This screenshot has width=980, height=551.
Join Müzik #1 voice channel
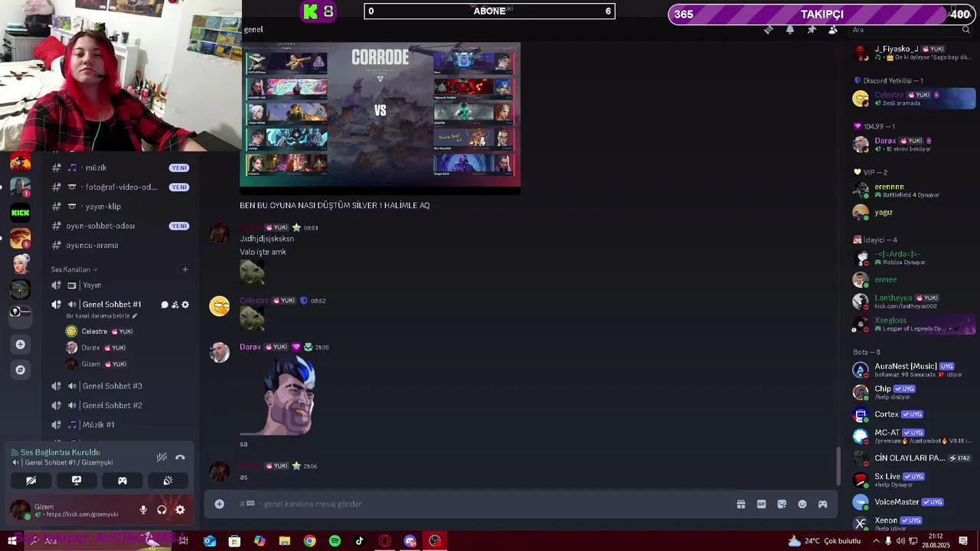click(x=120, y=425)
